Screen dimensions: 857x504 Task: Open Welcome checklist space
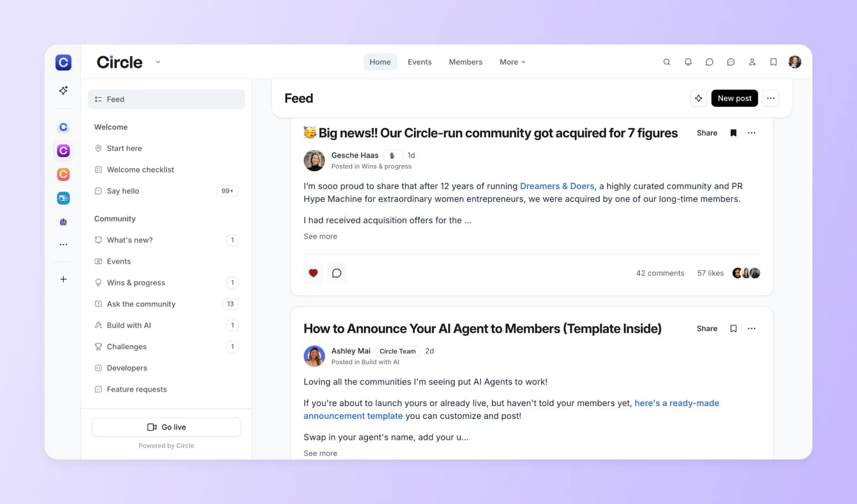166,170
